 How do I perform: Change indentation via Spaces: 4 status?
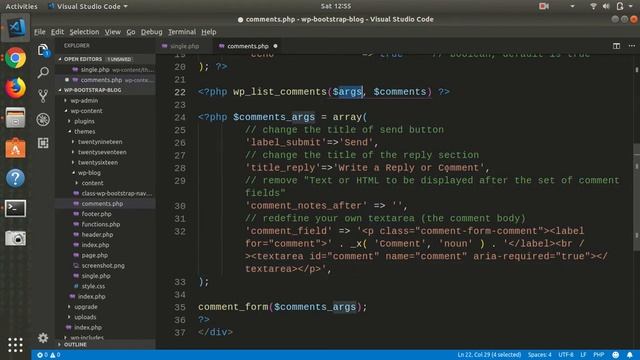[540, 355]
